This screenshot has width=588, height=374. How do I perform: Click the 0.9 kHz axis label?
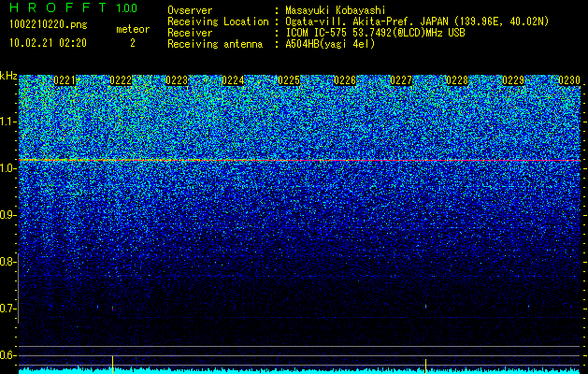[x=7, y=215]
